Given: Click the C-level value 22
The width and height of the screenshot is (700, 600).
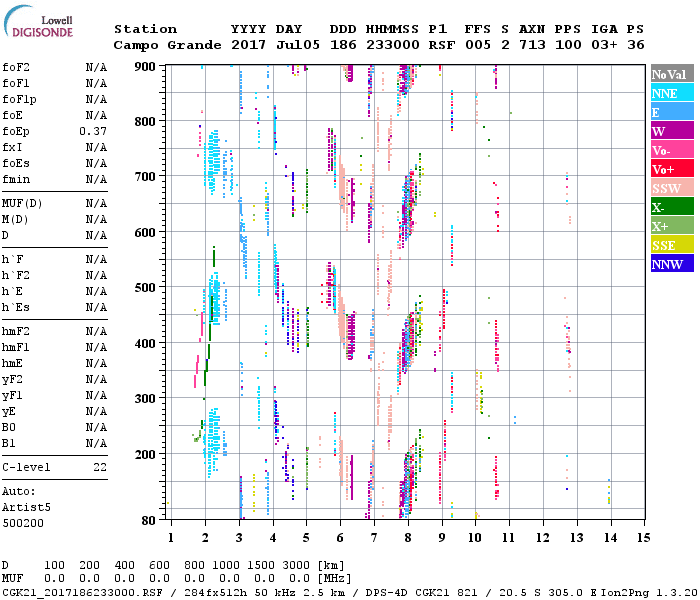Looking at the screenshot, I should point(100,467).
